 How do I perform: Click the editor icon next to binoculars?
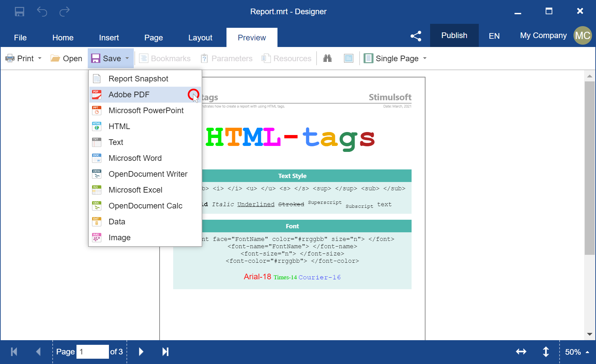pyautogui.click(x=349, y=58)
